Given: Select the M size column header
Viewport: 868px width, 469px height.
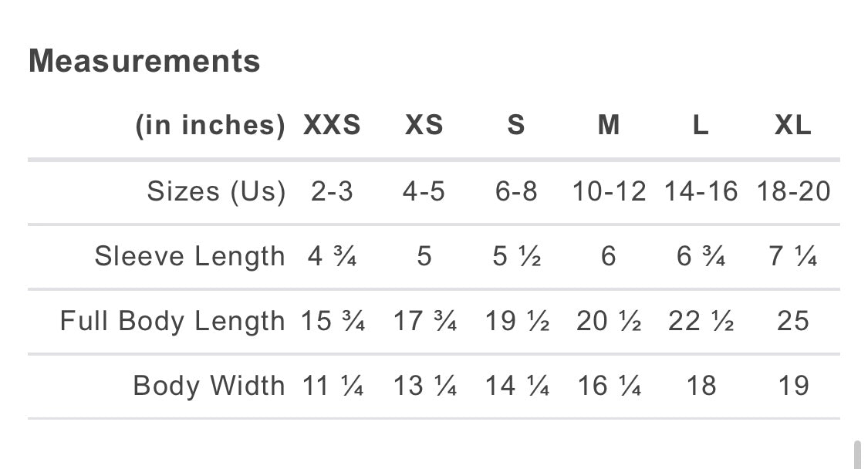Looking at the screenshot, I should click(609, 125).
